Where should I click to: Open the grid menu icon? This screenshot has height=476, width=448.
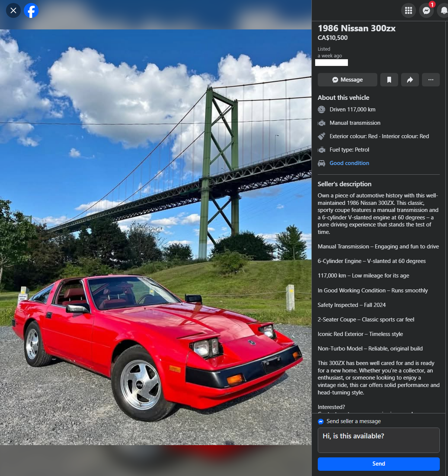[x=409, y=10]
